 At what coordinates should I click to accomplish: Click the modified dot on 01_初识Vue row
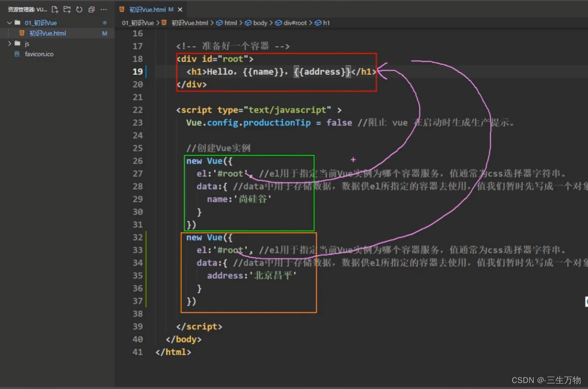pos(105,23)
